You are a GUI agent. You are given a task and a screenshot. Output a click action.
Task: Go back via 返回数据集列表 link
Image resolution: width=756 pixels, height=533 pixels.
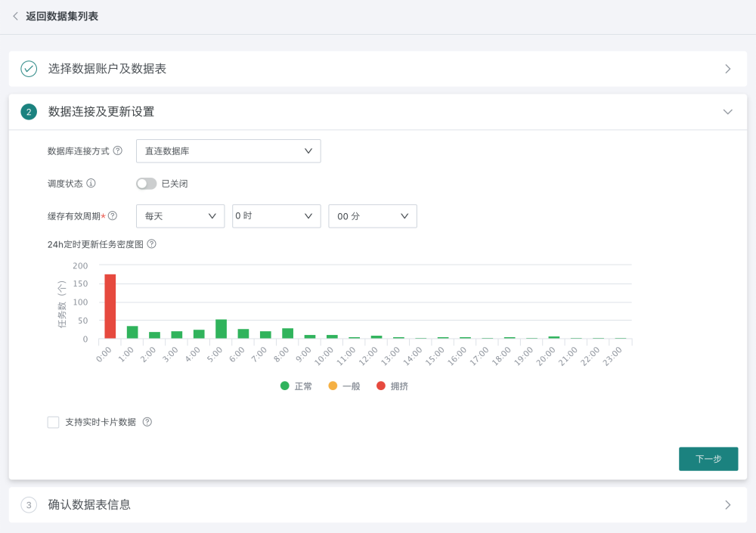tap(62, 17)
